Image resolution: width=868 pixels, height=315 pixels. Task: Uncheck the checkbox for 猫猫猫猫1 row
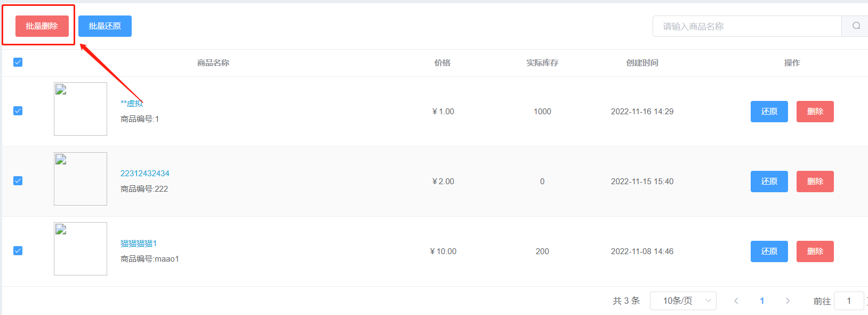point(18,250)
